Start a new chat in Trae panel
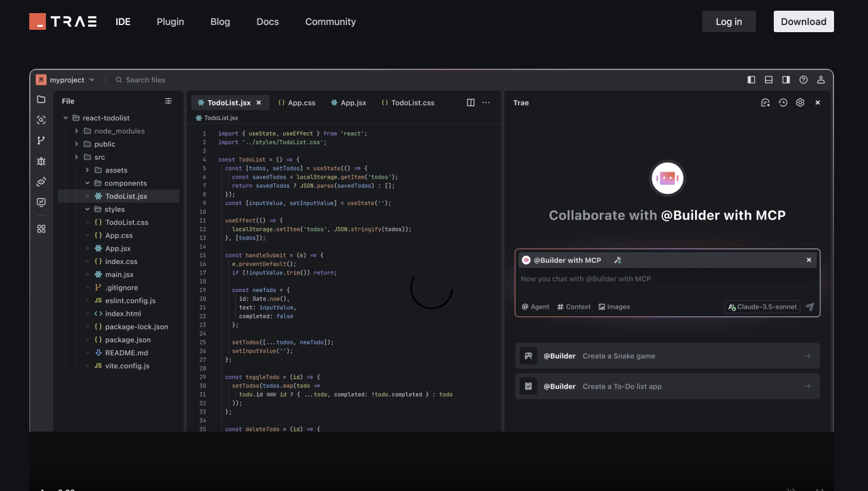 (765, 102)
